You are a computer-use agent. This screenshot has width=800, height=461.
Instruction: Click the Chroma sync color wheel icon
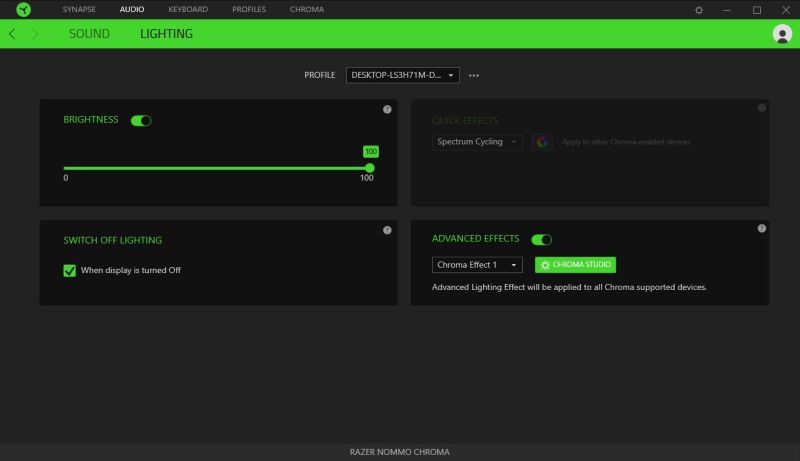542,142
